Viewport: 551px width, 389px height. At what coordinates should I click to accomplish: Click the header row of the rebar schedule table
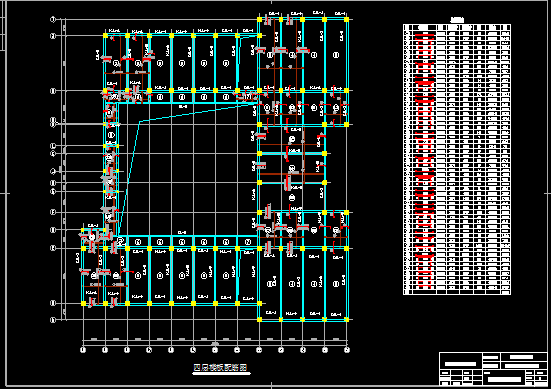[x=457, y=27]
